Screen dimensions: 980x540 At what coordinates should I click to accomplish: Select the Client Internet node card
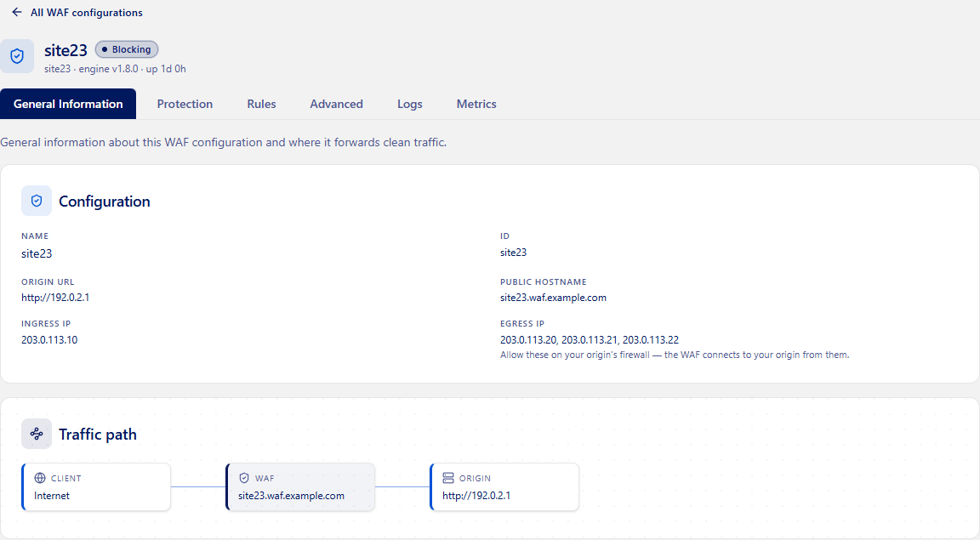click(96, 487)
